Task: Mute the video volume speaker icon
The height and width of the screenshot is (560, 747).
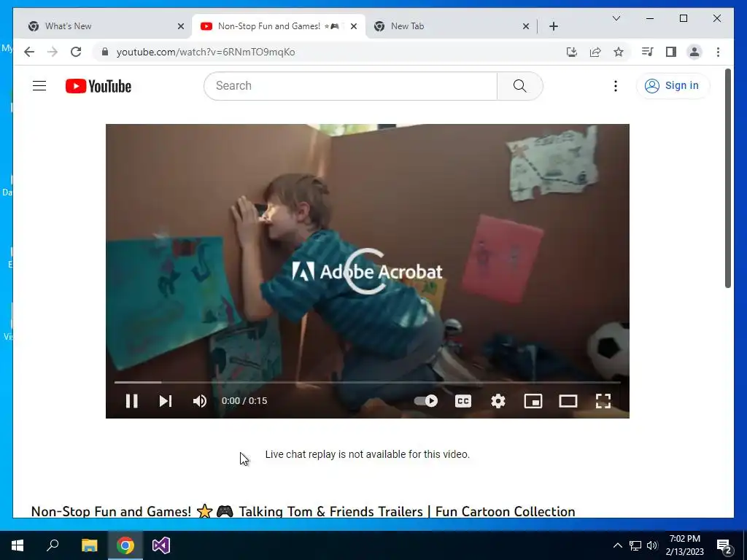Action: click(x=200, y=401)
